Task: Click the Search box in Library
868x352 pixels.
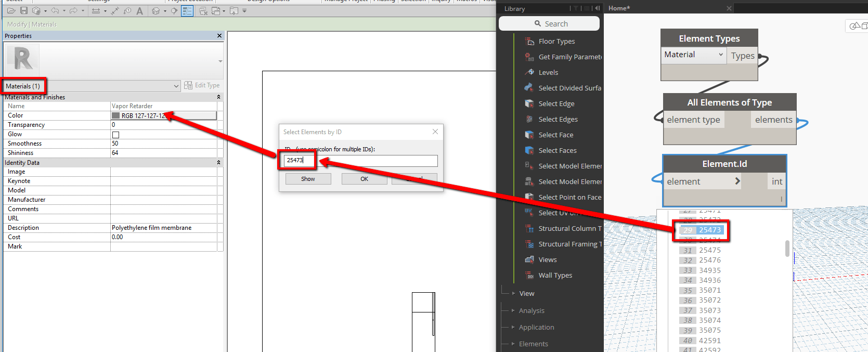Action: [549, 23]
